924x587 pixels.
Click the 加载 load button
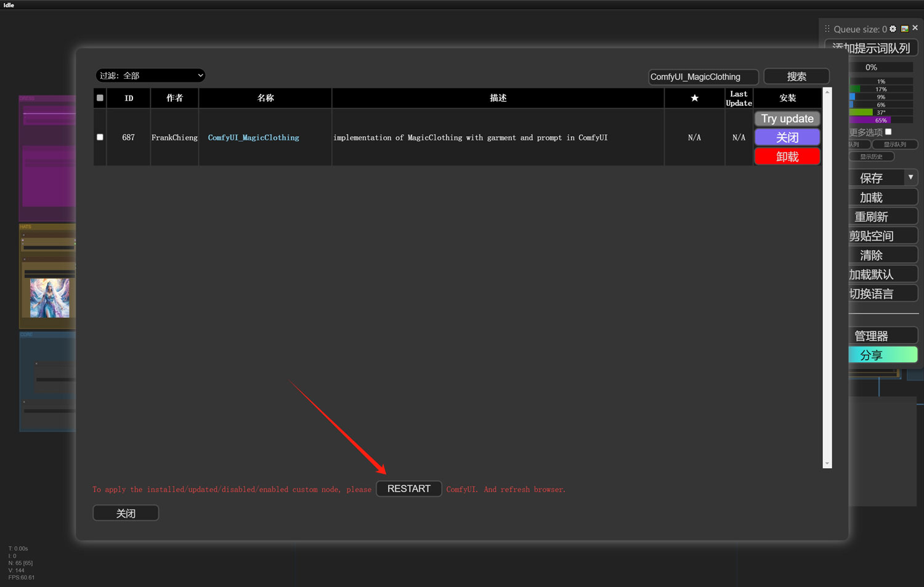click(883, 197)
